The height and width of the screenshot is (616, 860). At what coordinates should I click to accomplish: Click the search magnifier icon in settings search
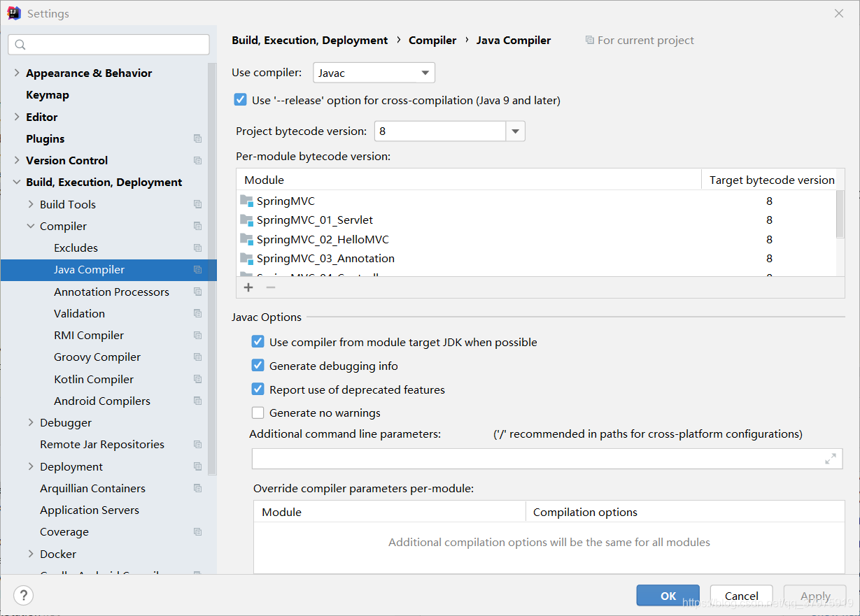coord(20,45)
